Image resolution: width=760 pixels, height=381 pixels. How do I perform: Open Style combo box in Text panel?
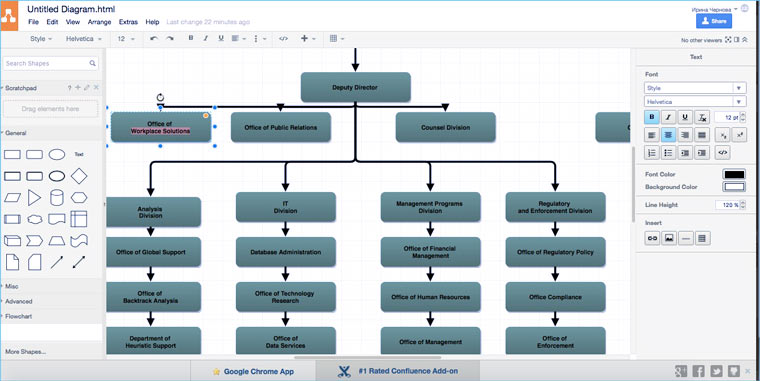pos(695,88)
